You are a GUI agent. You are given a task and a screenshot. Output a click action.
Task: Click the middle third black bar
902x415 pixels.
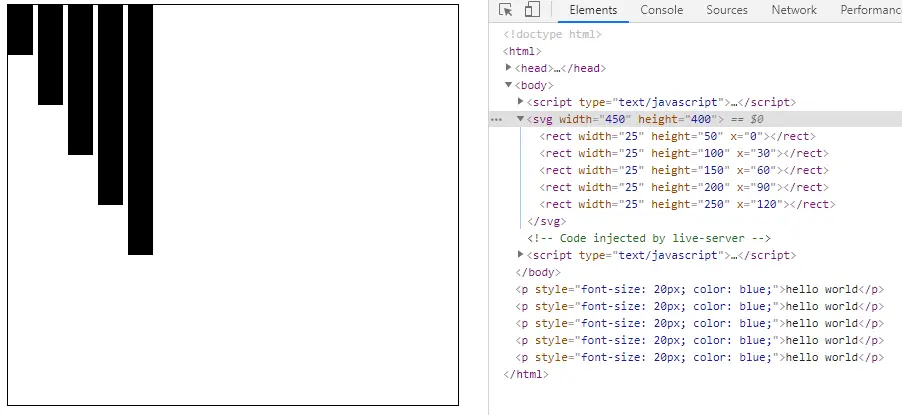pos(81,80)
